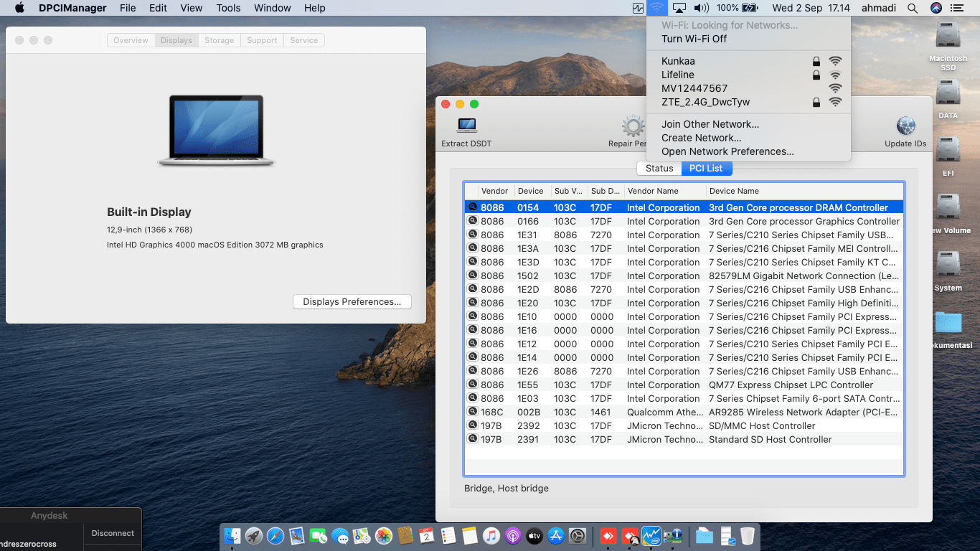Open the Support tab in About window
980x551 pixels.
(x=262, y=40)
